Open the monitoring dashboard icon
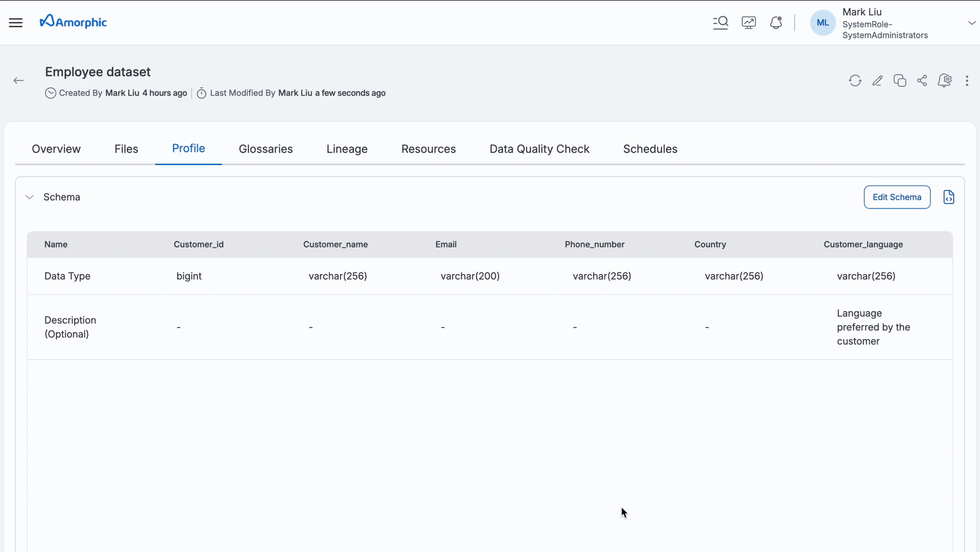 tap(748, 22)
